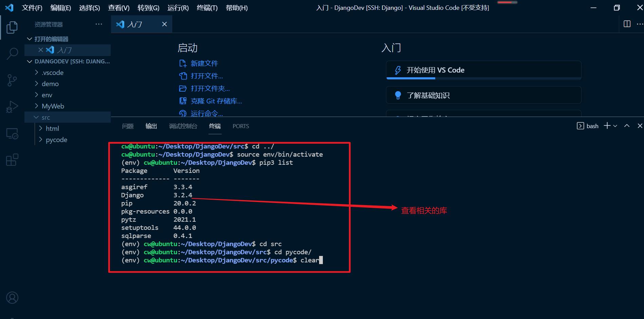
Task: Collapse the 打开的编辑器 section
Action: 30,39
